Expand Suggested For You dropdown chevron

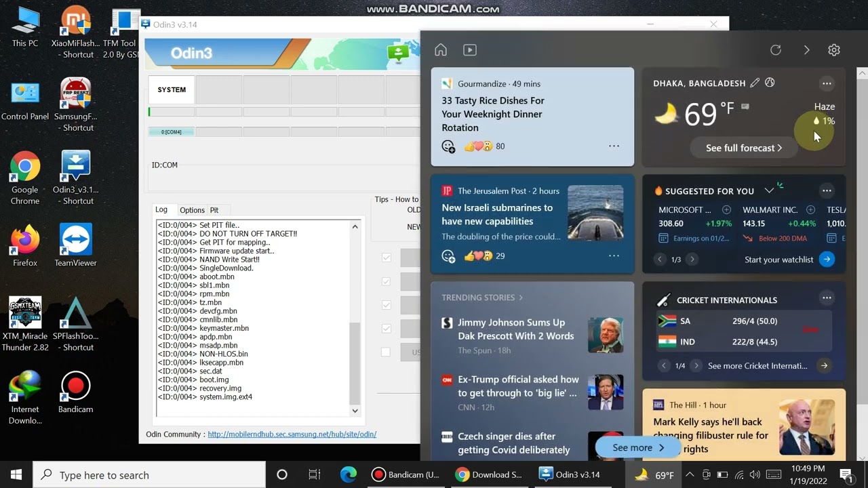pyautogui.click(x=768, y=190)
